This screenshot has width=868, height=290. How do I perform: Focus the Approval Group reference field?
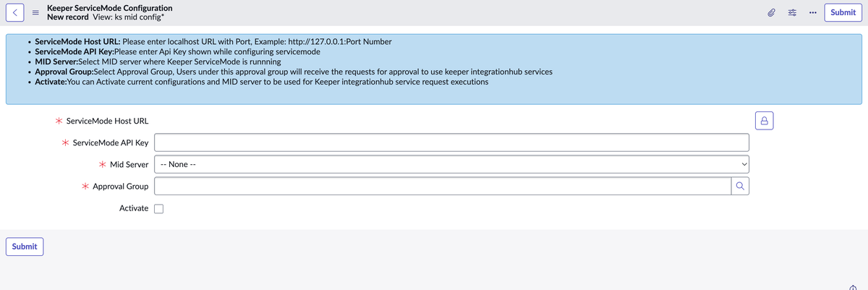click(441, 187)
